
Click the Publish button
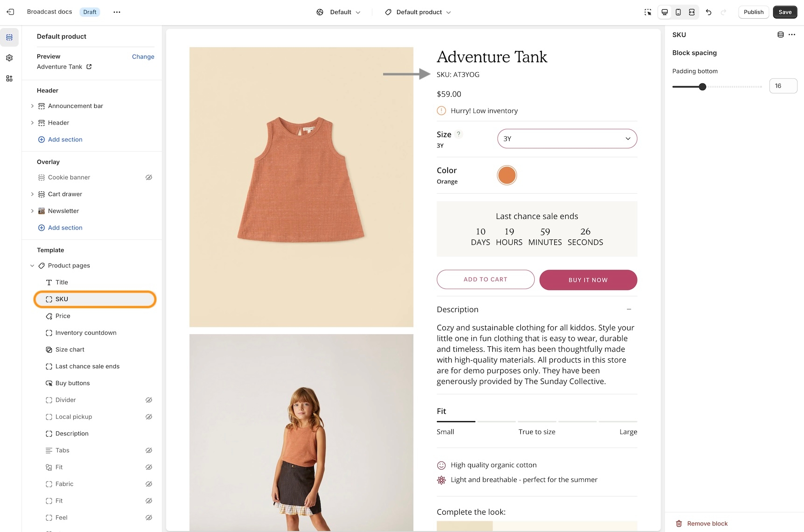pyautogui.click(x=753, y=12)
